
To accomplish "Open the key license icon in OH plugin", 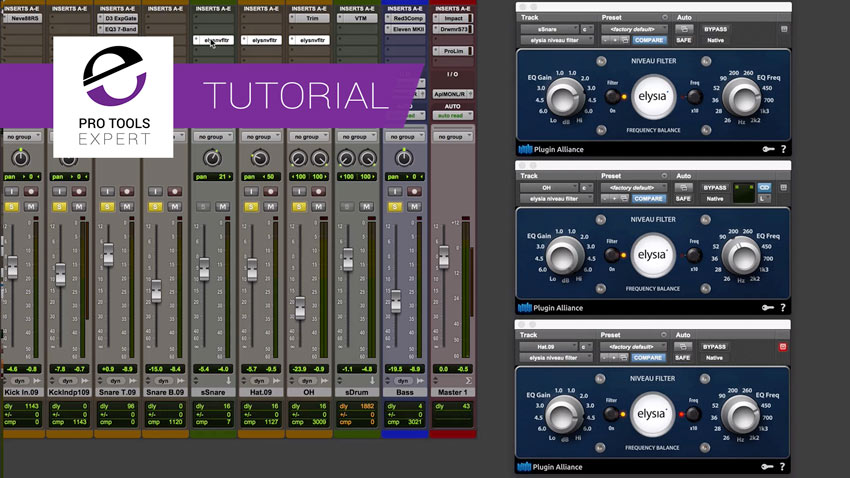I will [x=768, y=308].
